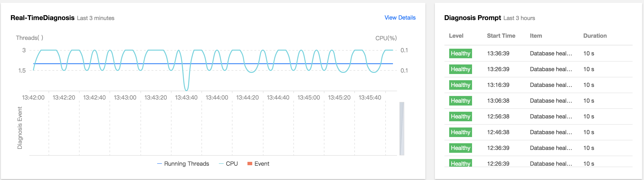644x180 pixels.
Task: Click the Start Time column header
Action: coord(501,36)
